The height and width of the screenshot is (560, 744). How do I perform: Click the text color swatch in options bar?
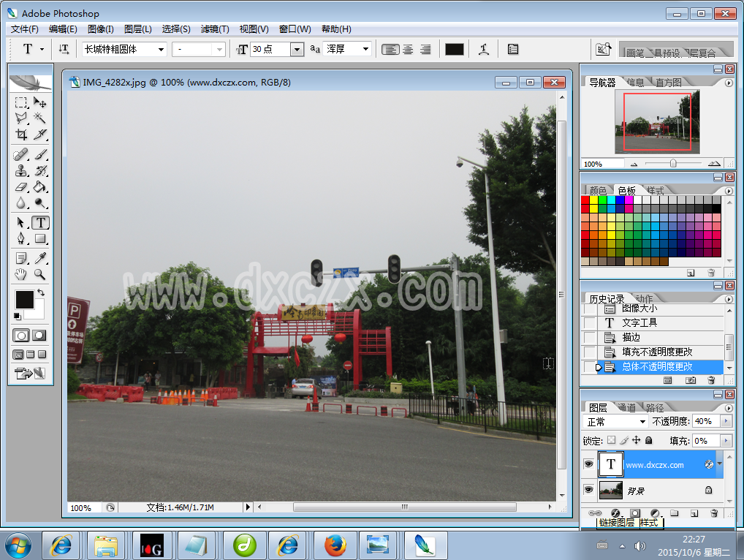455,49
